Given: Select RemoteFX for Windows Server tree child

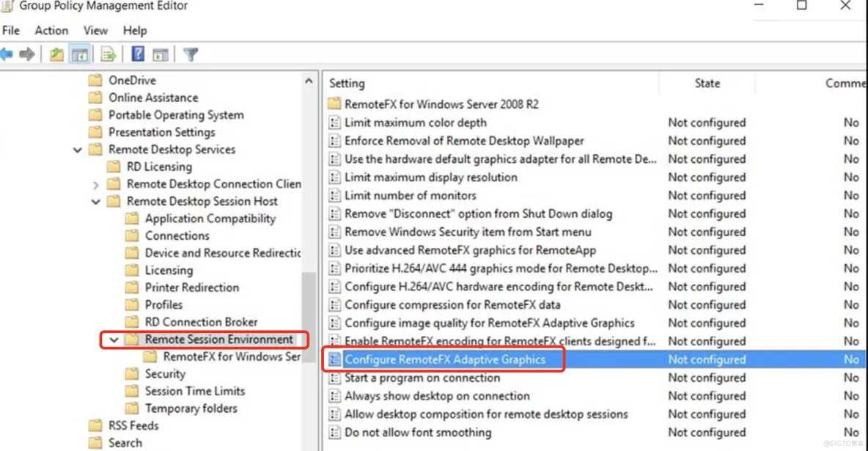Looking at the screenshot, I should 232,356.
